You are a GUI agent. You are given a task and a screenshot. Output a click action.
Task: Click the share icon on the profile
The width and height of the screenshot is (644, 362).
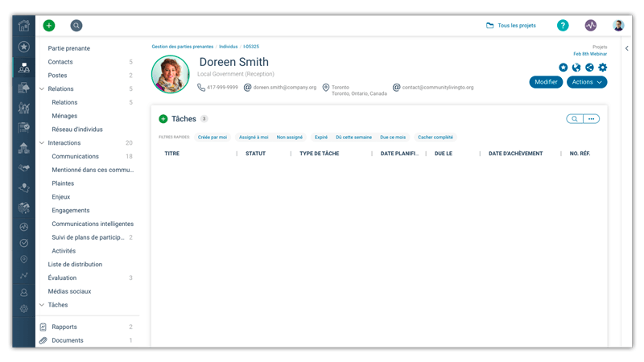pyautogui.click(x=589, y=68)
